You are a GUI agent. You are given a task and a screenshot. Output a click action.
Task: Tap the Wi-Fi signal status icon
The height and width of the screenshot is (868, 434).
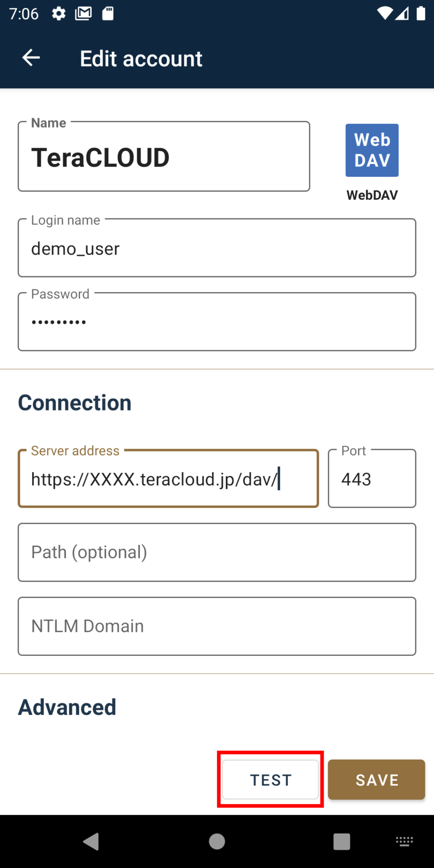(x=384, y=13)
